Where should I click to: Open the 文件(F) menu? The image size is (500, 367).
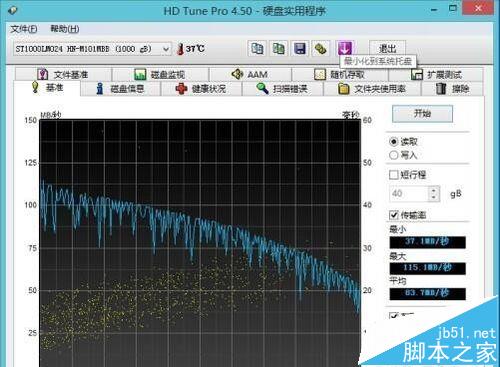click(x=24, y=29)
